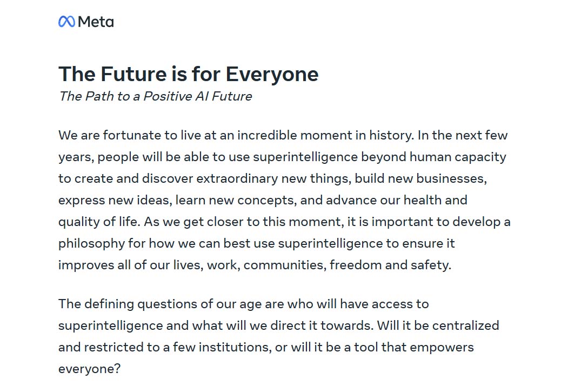Click the word 'Future' in the main heading

(x=133, y=74)
